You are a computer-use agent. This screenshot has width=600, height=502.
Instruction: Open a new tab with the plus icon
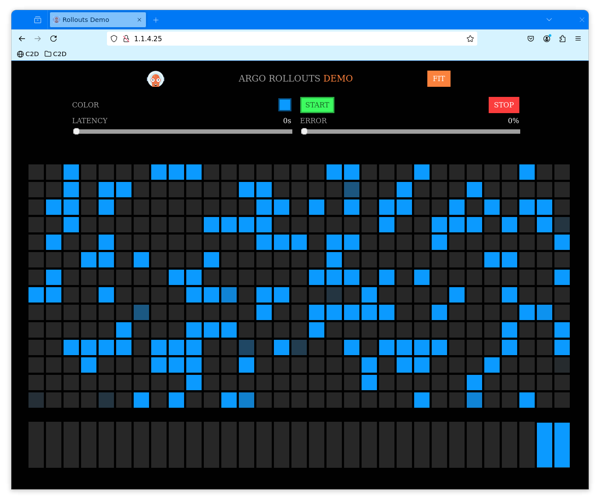point(156,20)
